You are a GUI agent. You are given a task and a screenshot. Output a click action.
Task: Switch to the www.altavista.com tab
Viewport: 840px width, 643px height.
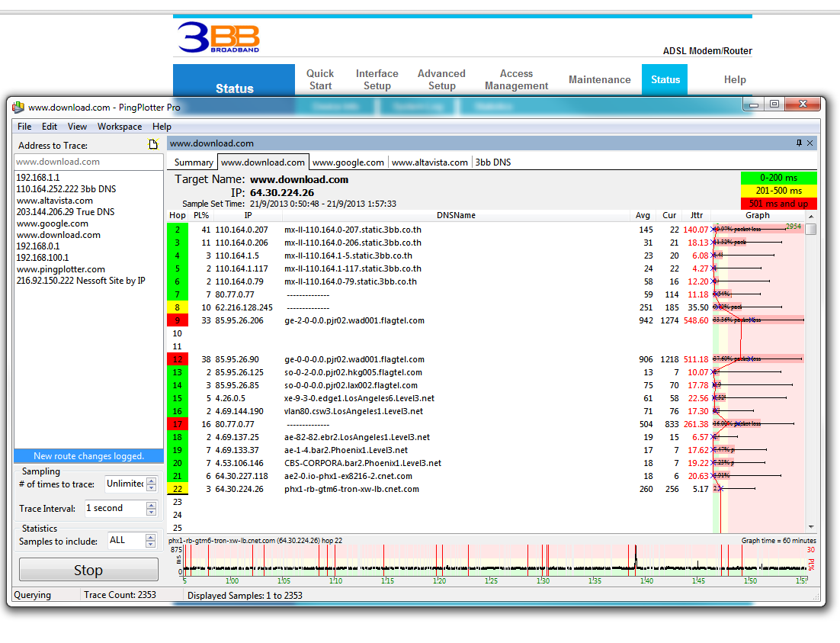click(430, 162)
